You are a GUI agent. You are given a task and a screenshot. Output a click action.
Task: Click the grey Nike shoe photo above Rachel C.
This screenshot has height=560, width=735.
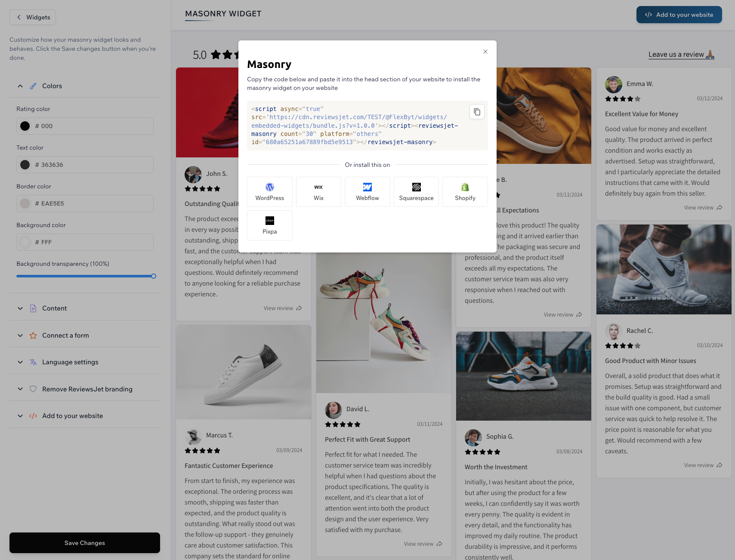pos(664,269)
